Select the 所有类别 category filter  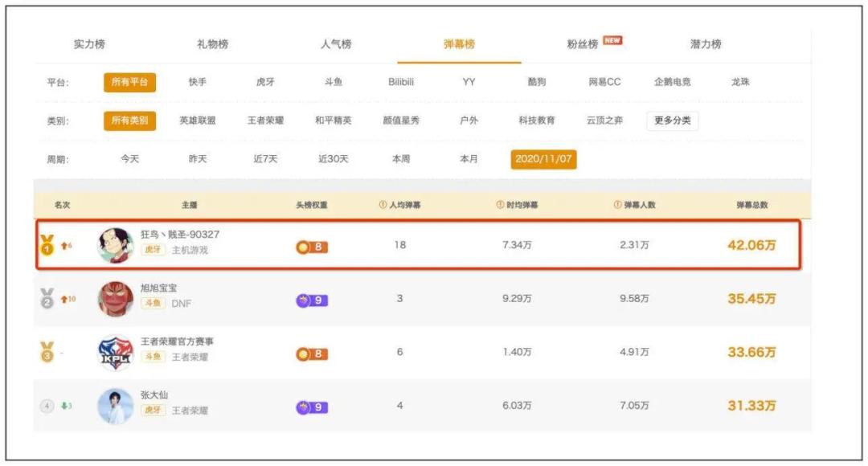(x=129, y=121)
